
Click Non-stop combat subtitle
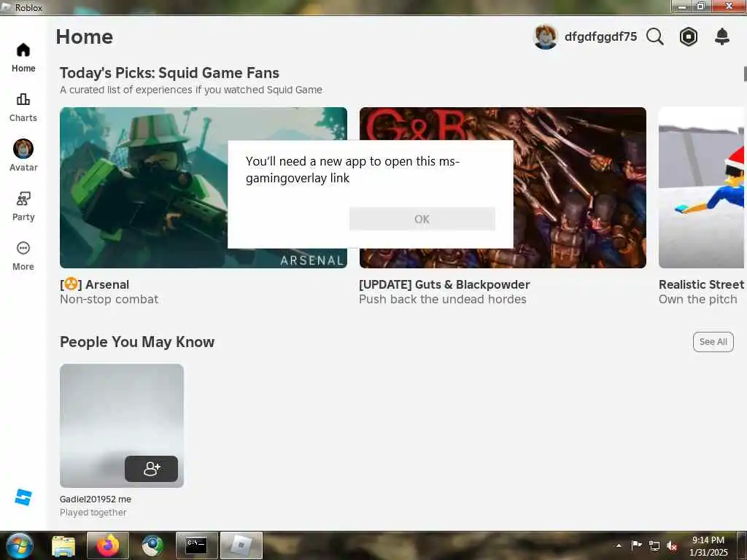109,300
